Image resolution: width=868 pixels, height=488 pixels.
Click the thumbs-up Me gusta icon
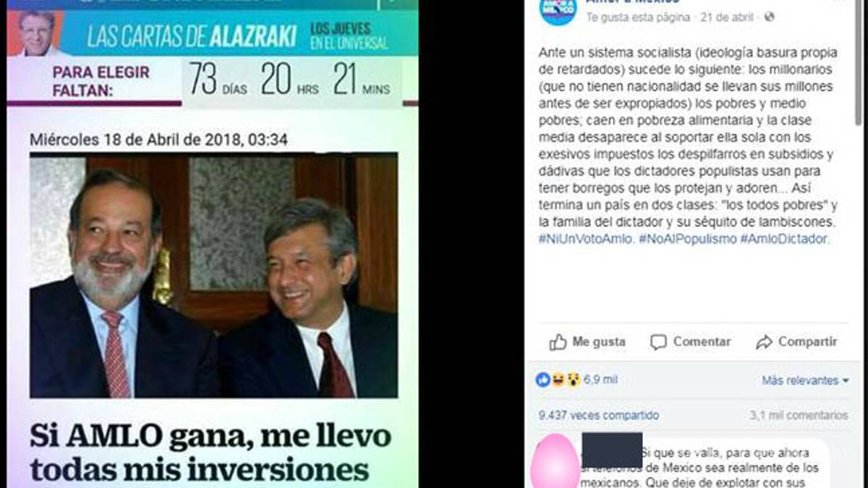[557, 342]
